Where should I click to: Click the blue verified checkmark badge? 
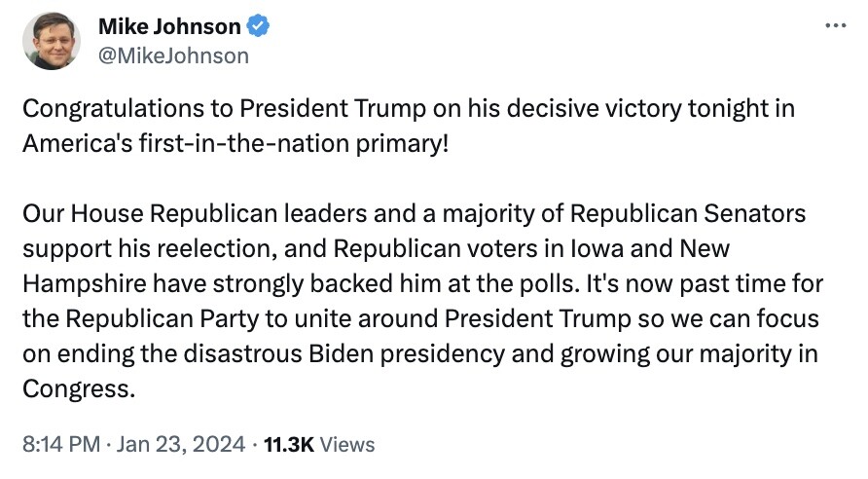click(259, 26)
